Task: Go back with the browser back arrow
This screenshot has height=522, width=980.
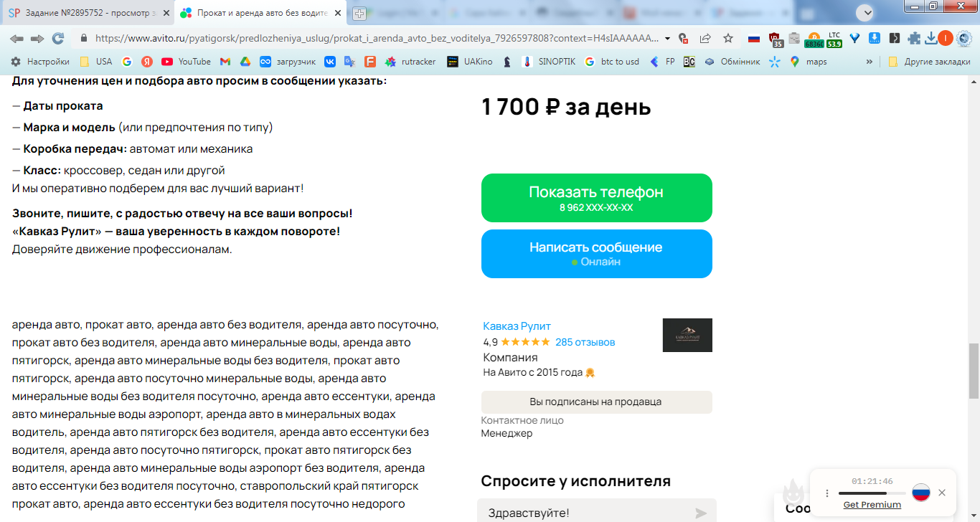Action: point(16,38)
